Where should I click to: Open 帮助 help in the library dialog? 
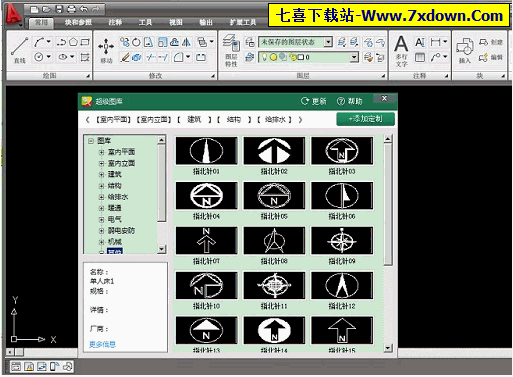[349, 101]
